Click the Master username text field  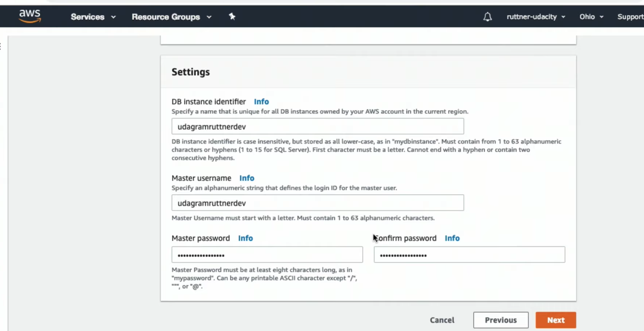pos(317,203)
